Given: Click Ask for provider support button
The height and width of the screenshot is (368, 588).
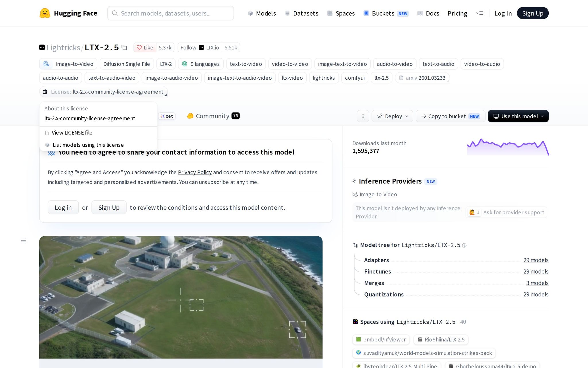Looking at the screenshot, I should 506,212.
